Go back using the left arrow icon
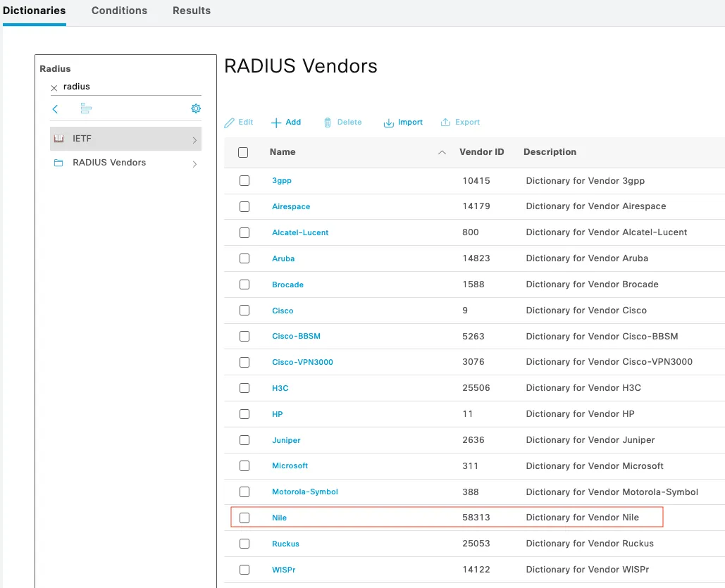Screen dimensions: 725x588 coord(55,109)
